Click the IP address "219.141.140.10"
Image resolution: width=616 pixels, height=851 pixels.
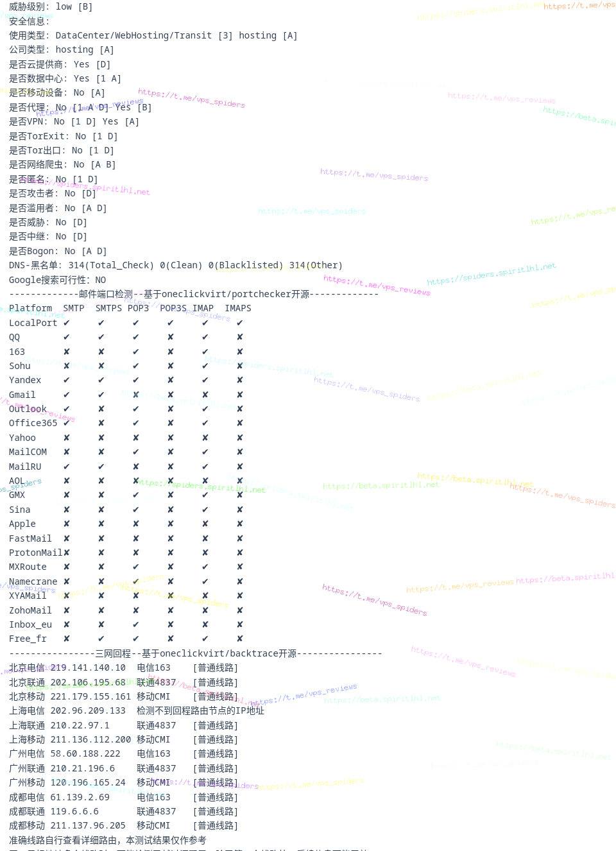click(88, 667)
